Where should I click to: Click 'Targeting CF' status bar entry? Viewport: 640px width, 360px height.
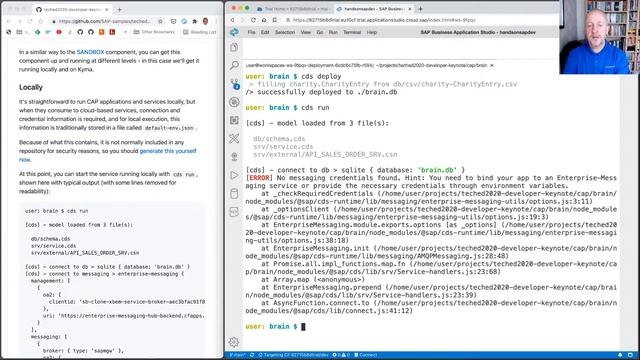(293, 355)
